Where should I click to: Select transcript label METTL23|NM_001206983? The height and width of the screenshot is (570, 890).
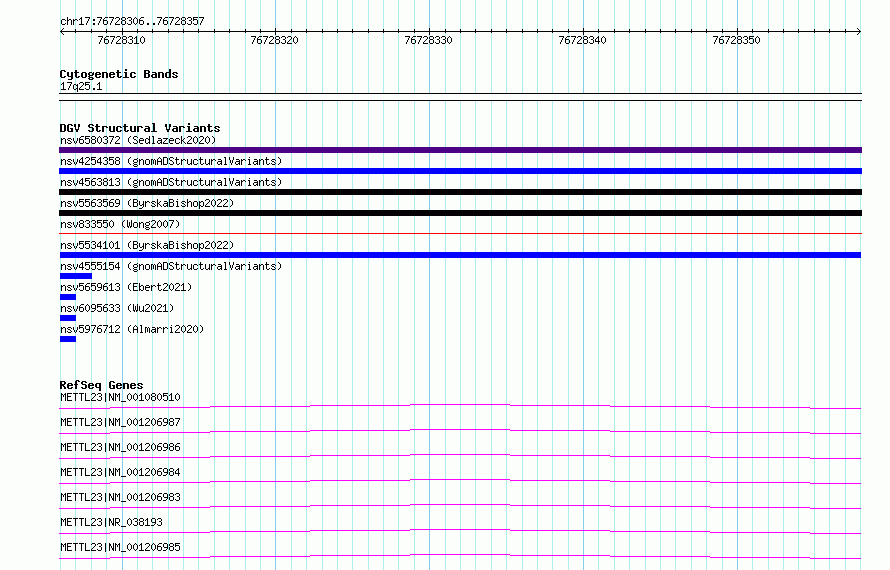click(120, 497)
